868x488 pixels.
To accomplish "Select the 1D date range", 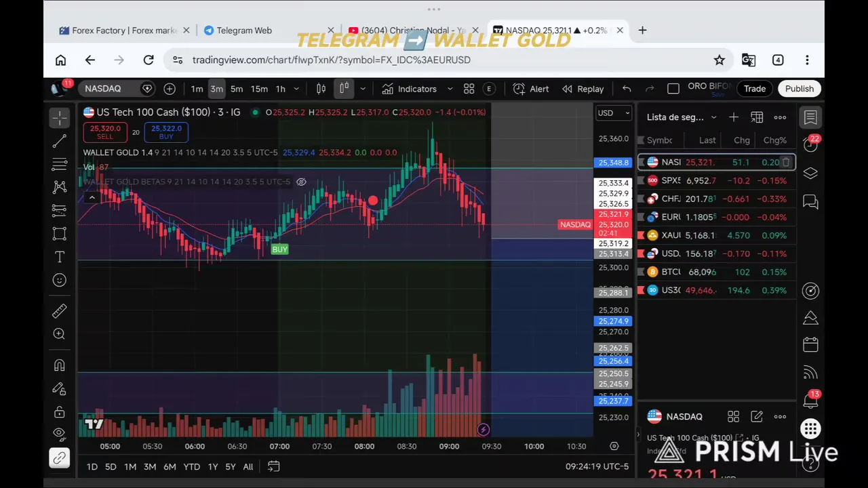I will tap(92, 466).
